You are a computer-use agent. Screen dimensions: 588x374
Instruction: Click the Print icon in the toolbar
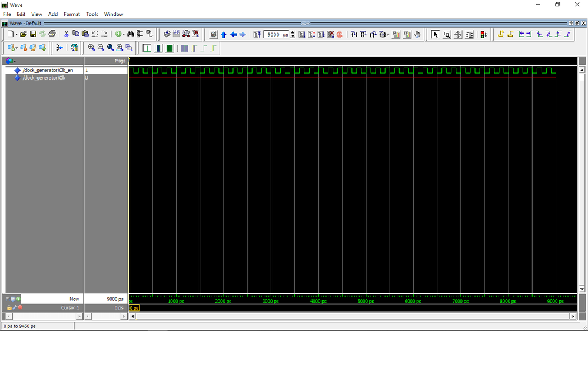pyautogui.click(x=52, y=34)
